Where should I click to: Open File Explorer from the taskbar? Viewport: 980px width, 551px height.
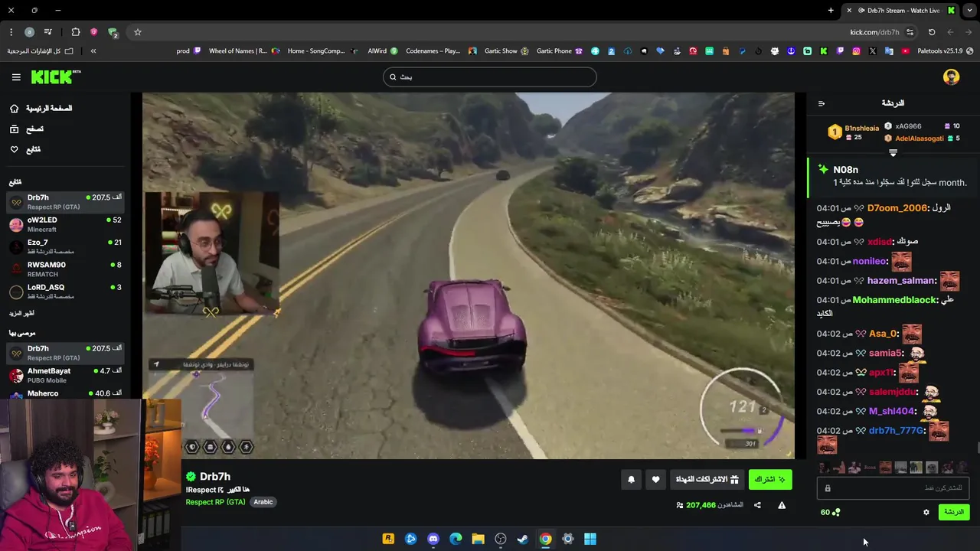[x=478, y=539]
